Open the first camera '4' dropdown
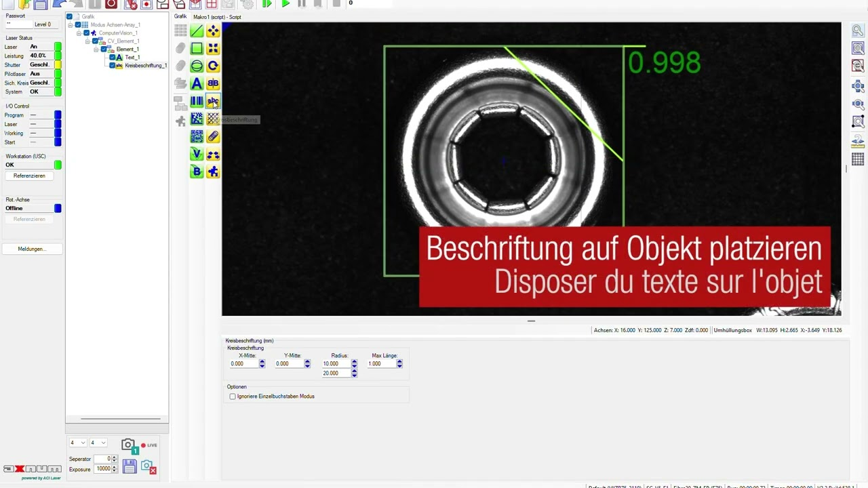The image size is (868, 488). [x=77, y=443]
